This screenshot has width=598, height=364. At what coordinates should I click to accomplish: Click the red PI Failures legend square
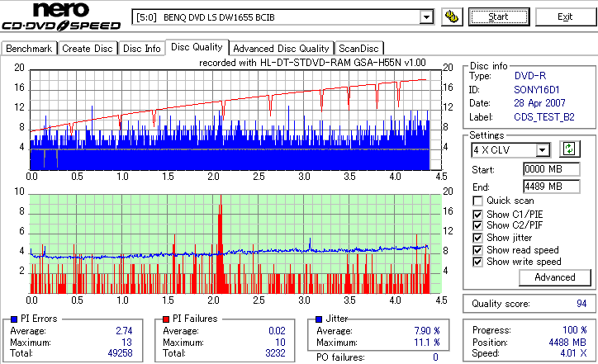click(x=166, y=319)
